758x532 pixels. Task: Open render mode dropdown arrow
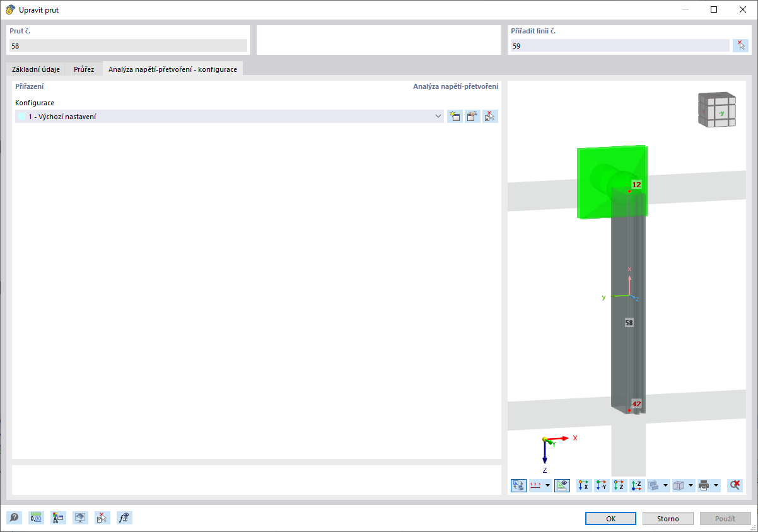tap(666, 485)
